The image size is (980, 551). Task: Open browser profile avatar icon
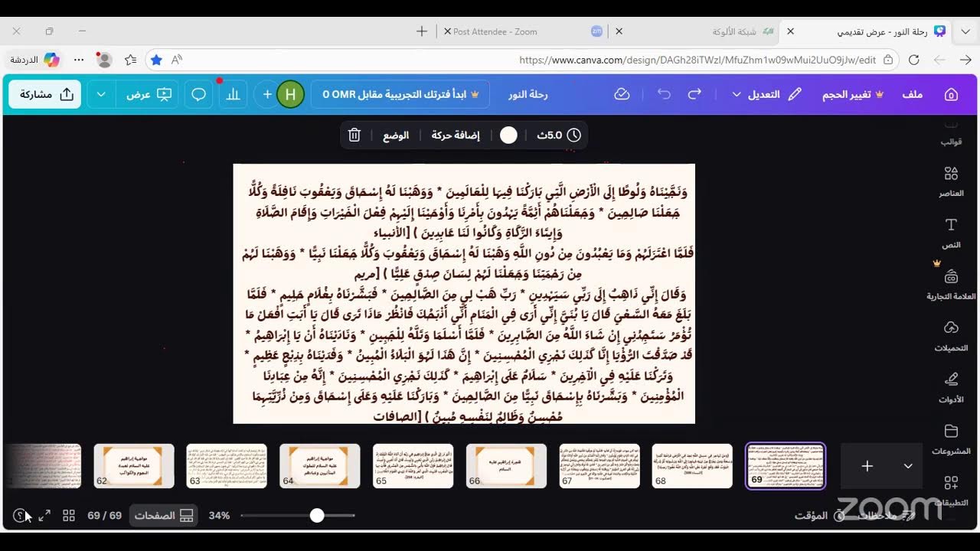tap(104, 60)
